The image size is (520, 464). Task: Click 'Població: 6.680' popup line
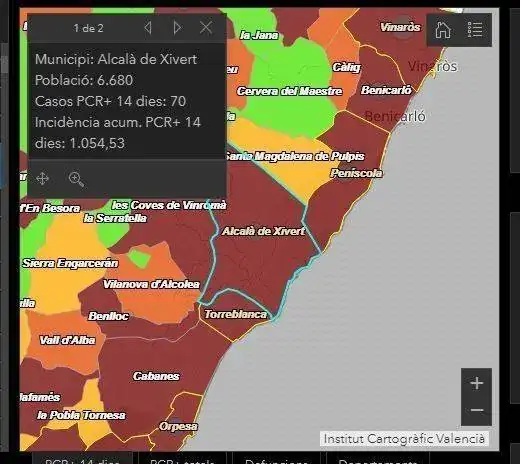point(84,80)
